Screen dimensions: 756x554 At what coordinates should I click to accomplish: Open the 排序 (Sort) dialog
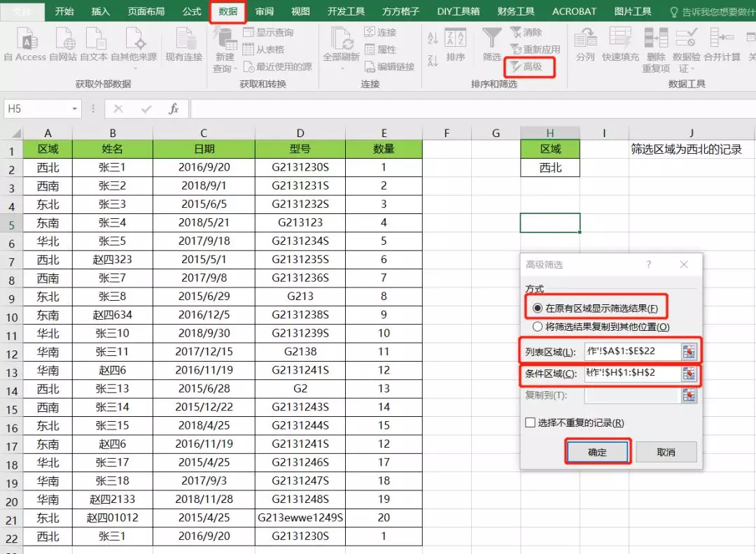[x=456, y=45]
